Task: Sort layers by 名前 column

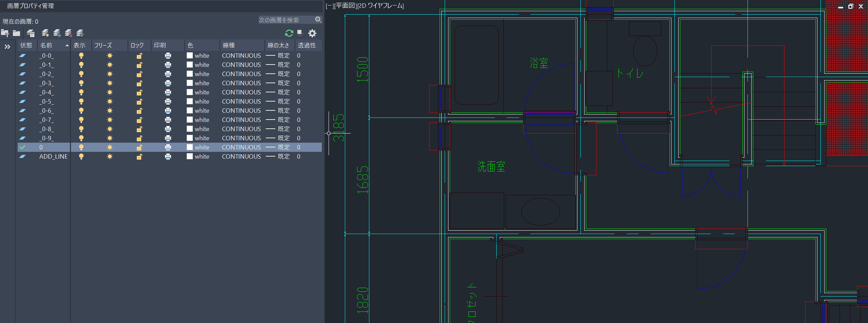Action: click(x=54, y=45)
